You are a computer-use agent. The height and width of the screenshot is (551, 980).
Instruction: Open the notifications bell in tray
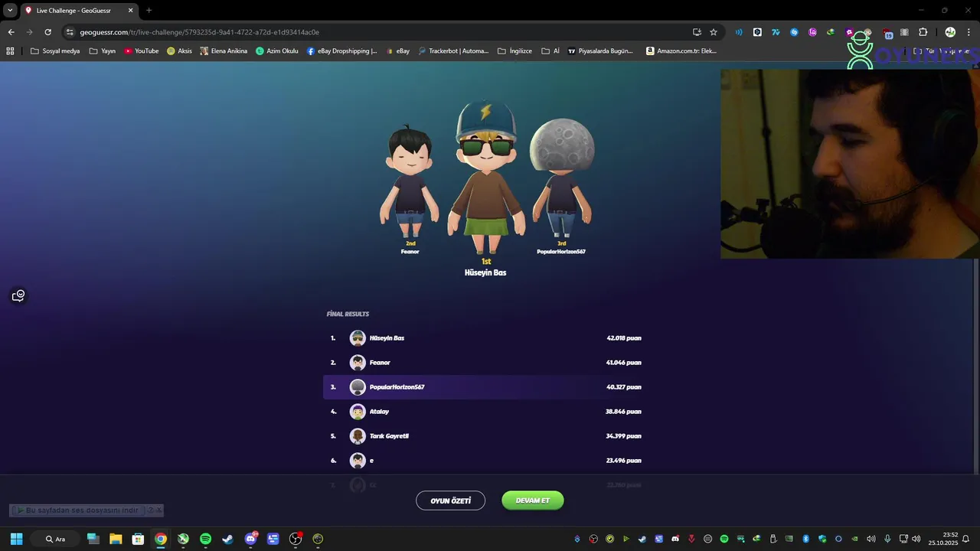click(966, 539)
